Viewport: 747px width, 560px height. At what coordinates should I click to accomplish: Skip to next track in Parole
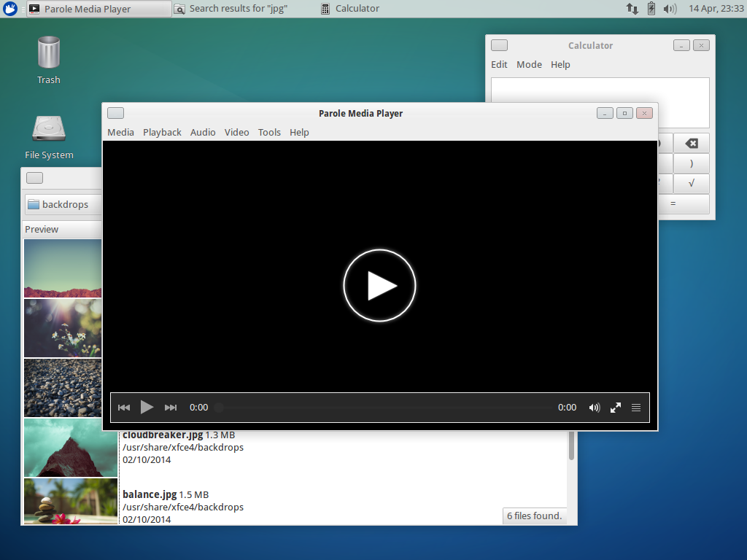pos(171,408)
